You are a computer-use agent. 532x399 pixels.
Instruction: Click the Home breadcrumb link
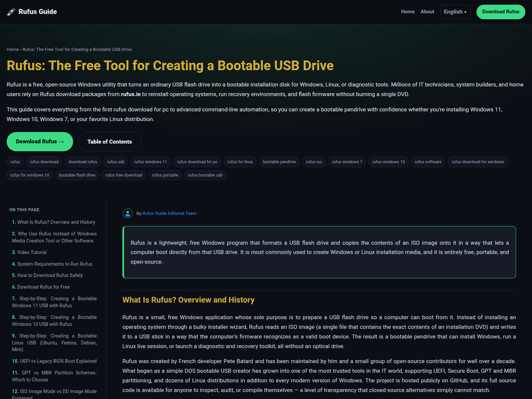click(13, 50)
